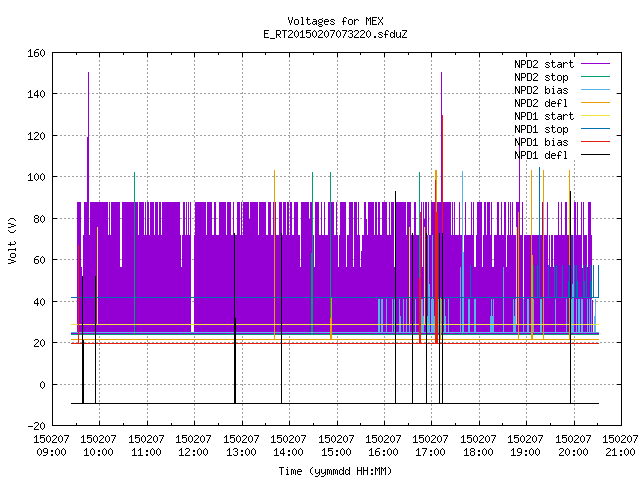Viewport: 640px width, 480px height.
Task: Click the green NPD2 stop legend line
Action: [596, 77]
